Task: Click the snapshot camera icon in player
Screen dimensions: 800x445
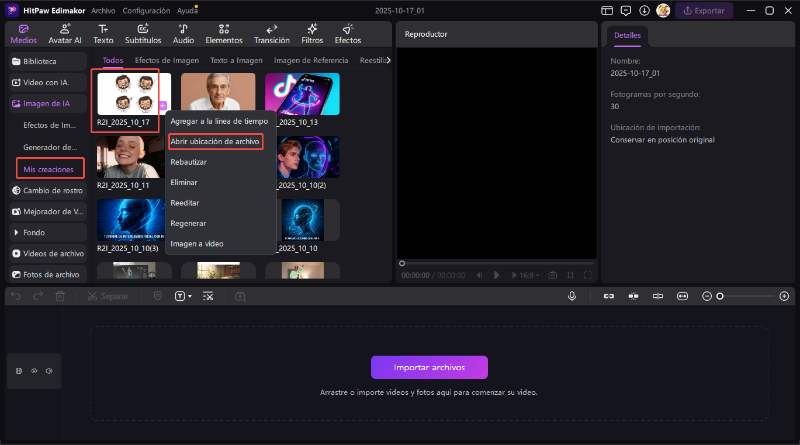Action: [552, 275]
